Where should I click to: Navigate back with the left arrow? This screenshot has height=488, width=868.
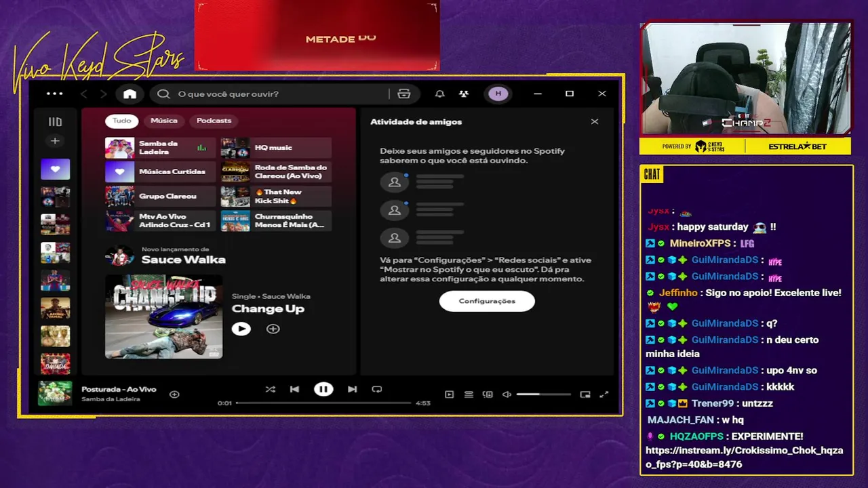pyautogui.click(x=84, y=94)
